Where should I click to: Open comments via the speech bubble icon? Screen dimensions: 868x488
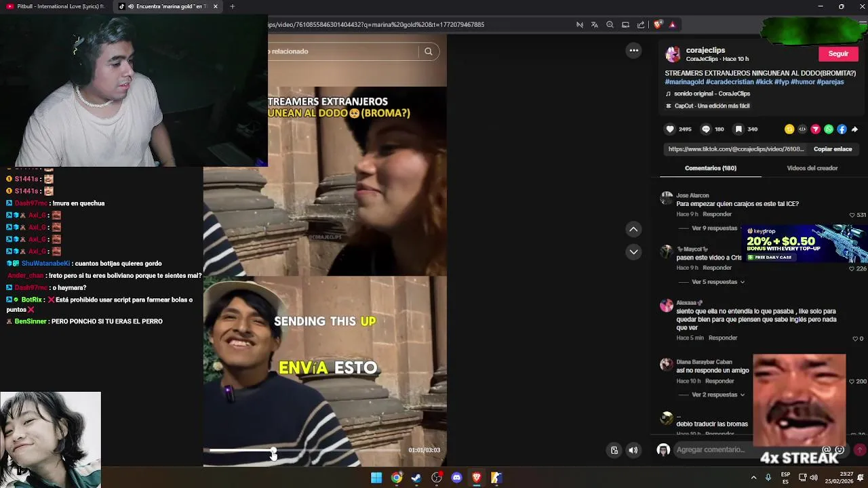click(x=706, y=129)
